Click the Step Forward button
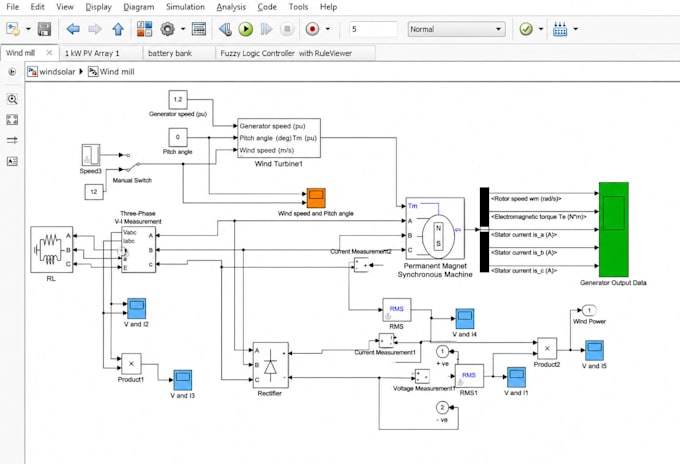680x464 pixels. 266,29
